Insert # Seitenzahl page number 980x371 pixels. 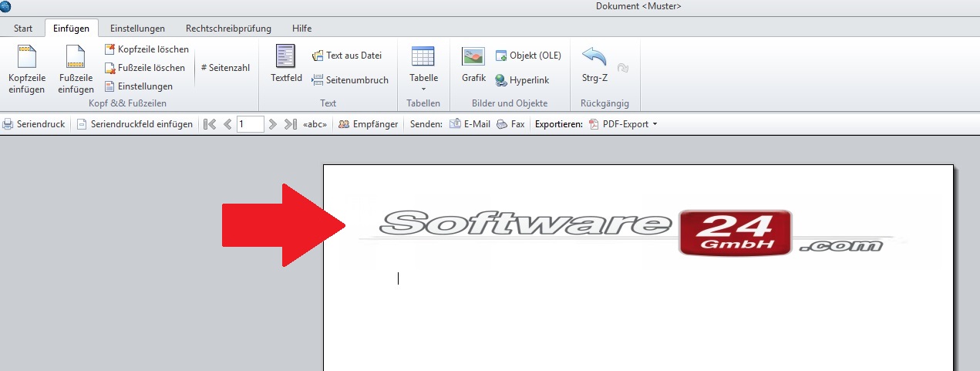point(225,68)
